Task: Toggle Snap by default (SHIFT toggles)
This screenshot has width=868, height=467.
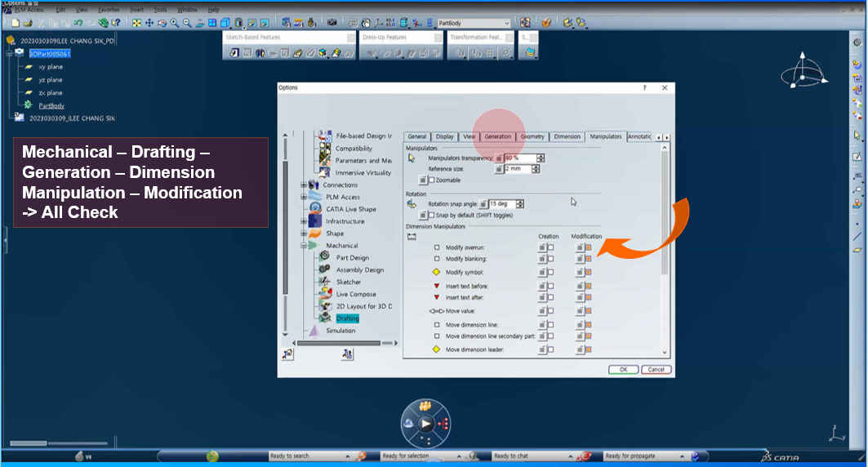Action: tap(432, 216)
